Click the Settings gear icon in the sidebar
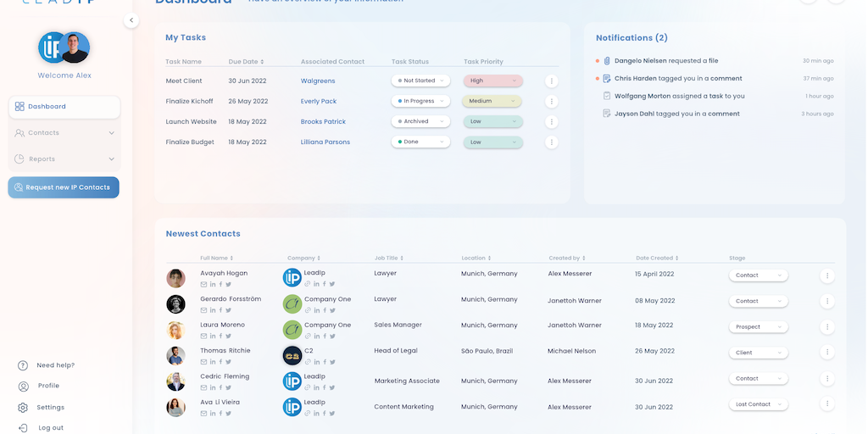This screenshot has height=434, width=868. click(x=23, y=408)
